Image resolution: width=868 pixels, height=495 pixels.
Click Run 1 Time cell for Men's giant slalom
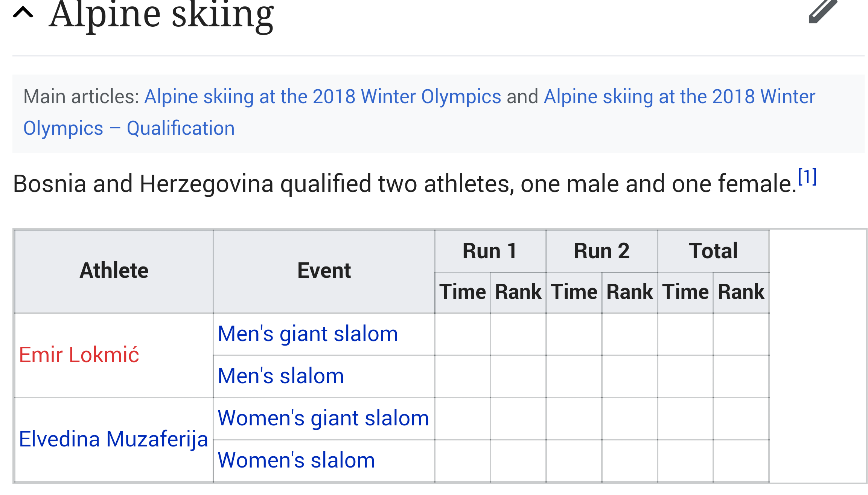click(463, 334)
